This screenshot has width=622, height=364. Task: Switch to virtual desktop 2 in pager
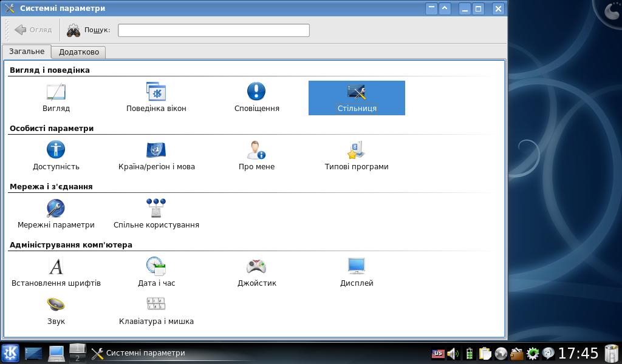click(77, 358)
